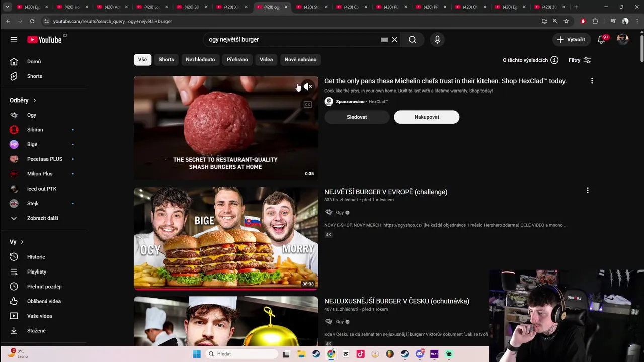Select the Vše filter chip
Image resolution: width=644 pixels, height=362 pixels.
(x=143, y=60)
